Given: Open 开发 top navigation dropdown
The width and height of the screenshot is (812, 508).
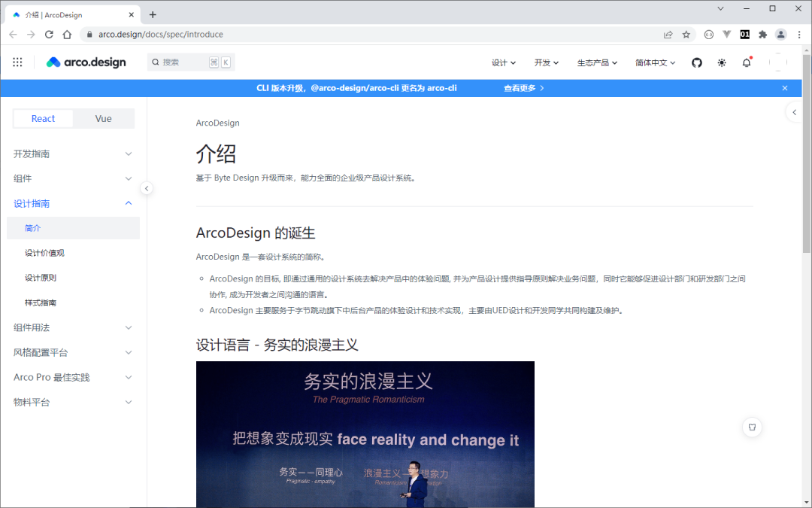Looking at the screenshot, I should coord(547,62).
